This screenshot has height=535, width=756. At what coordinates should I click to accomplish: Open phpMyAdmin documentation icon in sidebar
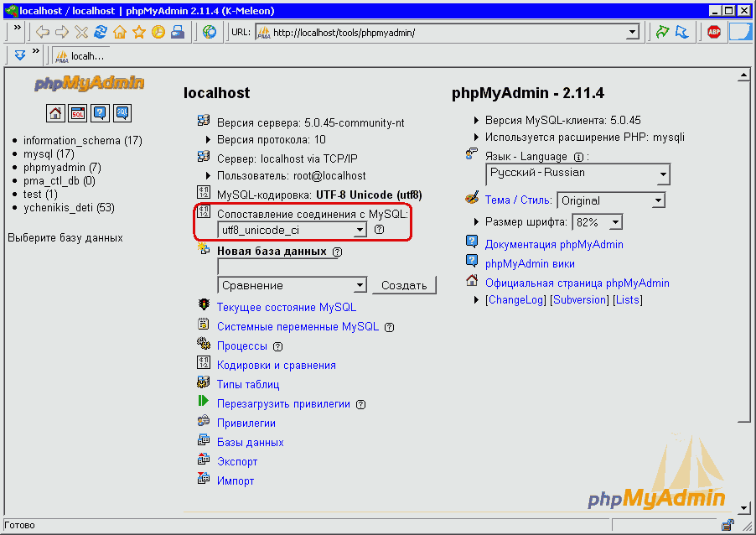[100, 113]
